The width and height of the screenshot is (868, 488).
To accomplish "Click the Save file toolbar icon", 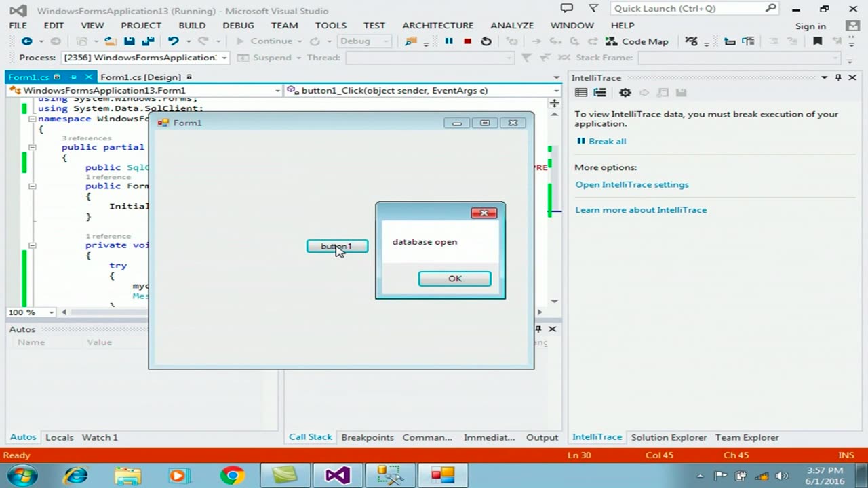I will [x=129, y=41].
